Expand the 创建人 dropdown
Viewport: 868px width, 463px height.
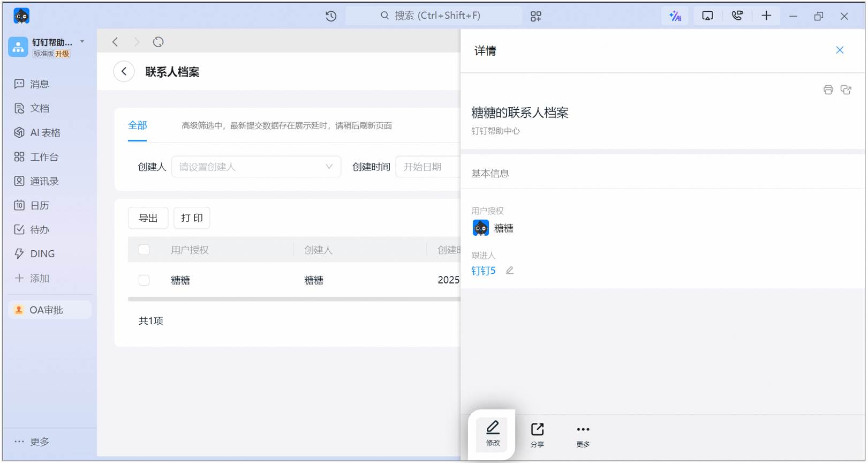(256, 167)
